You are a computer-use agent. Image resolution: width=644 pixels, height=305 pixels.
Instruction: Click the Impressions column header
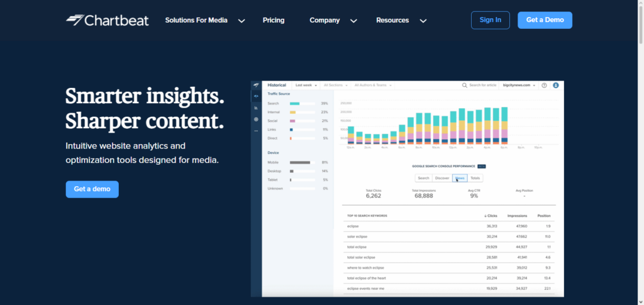517,216
